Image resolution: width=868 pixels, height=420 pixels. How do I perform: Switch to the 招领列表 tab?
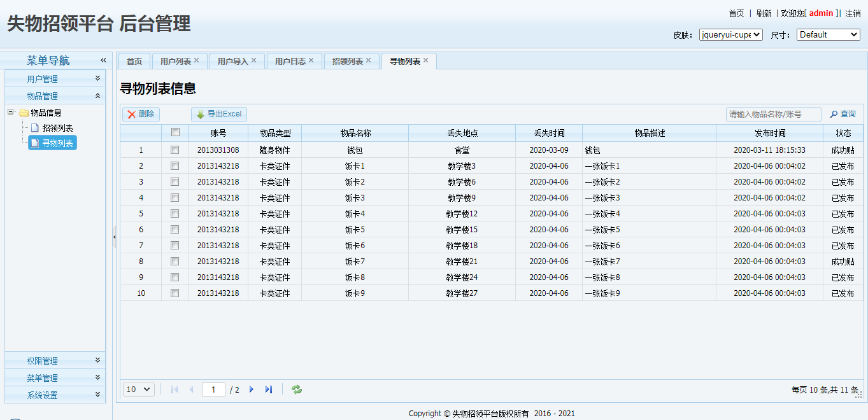point(348,62)
